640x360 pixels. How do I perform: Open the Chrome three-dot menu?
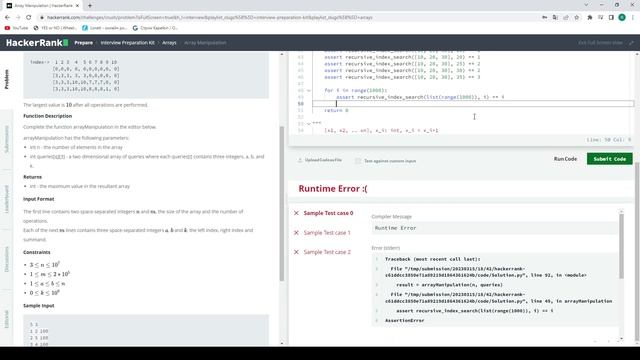tap(633, 18)
